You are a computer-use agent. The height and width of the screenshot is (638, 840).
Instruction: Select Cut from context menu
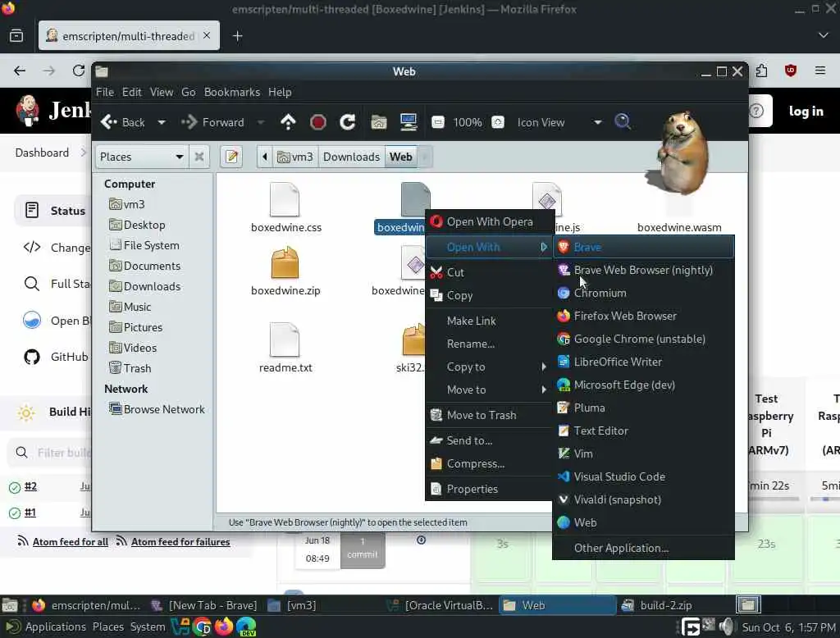tap(489, 272)
